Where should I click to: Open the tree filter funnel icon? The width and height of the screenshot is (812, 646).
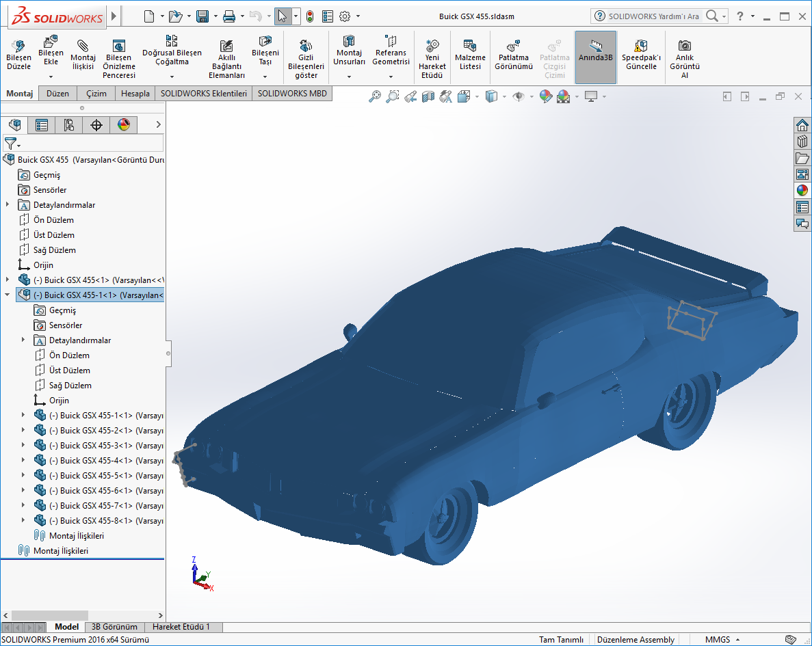pos(10,143)
